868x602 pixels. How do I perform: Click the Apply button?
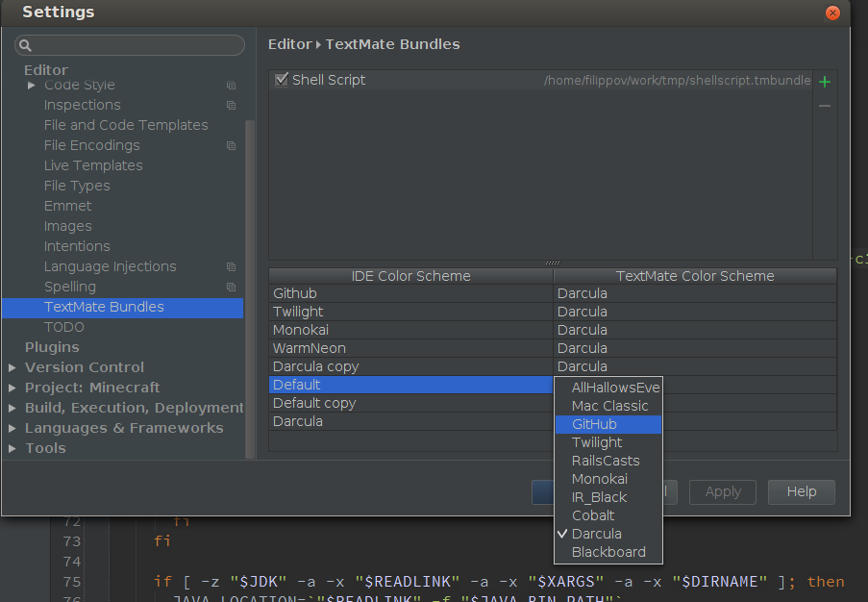click(723, 491)
